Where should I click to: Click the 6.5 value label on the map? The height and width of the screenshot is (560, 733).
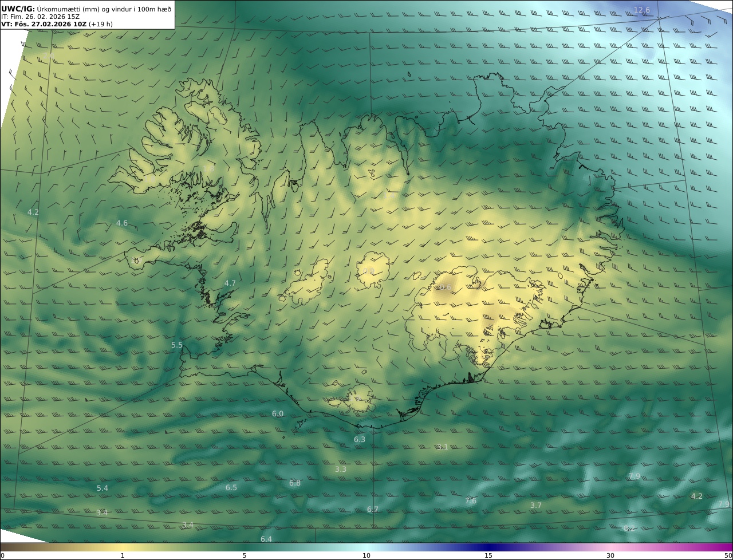[231, 487]
